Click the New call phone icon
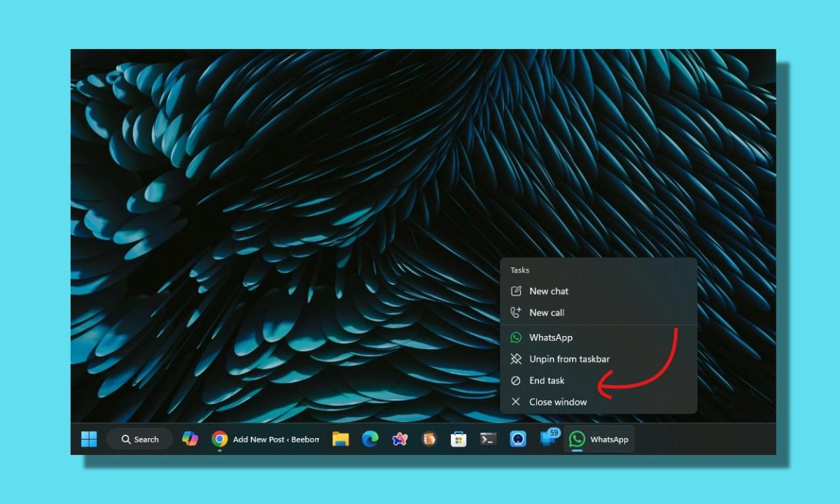This screenshot has width=840, height=504. pos(516,312)
